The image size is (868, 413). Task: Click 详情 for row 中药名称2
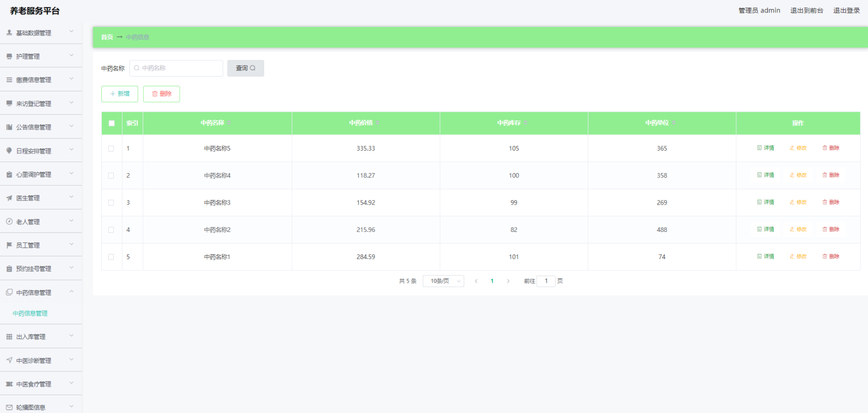tap(766, 229)
